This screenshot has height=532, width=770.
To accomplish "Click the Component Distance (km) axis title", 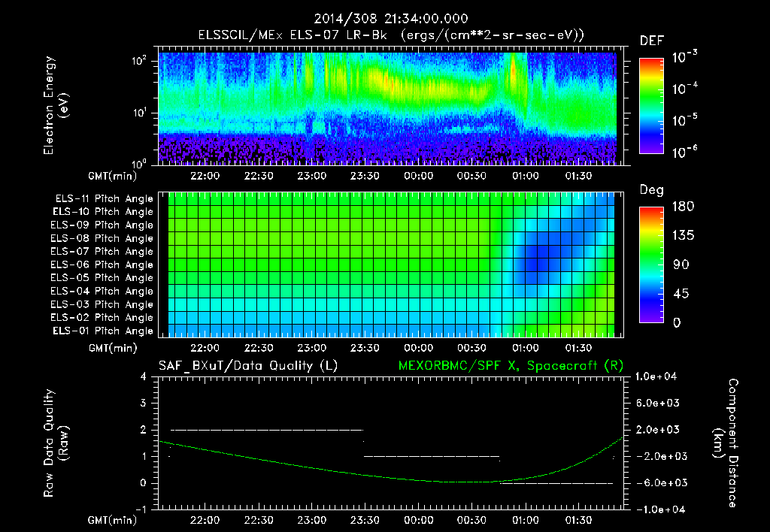I will pos(726,443).
